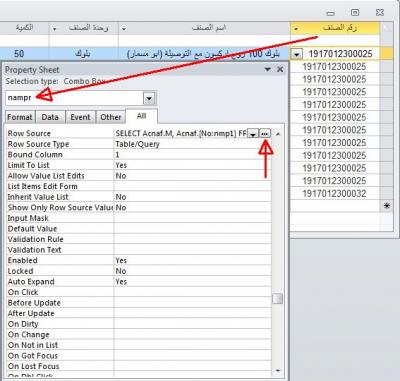Click the Enabled property Yes value

pos(192,260)
